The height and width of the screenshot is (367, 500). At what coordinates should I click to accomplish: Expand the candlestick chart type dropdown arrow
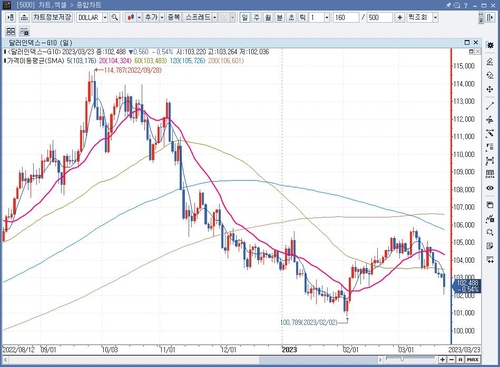(139, 17)
